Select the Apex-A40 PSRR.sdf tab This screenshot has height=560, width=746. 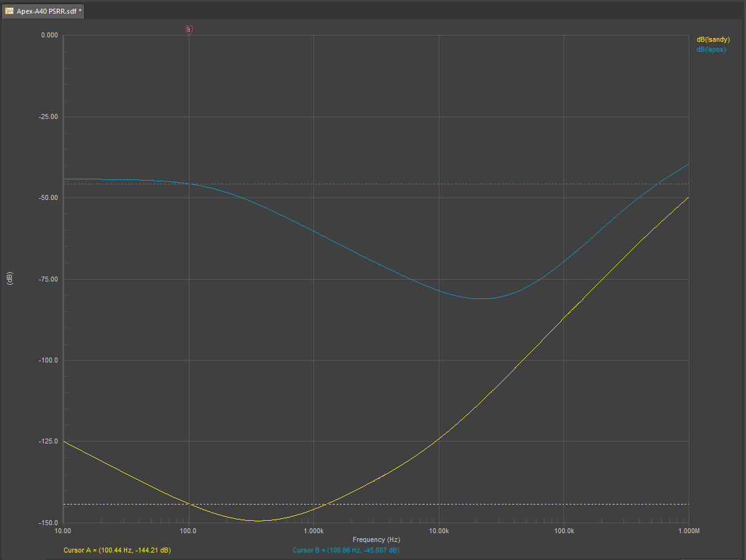point(43,11)
